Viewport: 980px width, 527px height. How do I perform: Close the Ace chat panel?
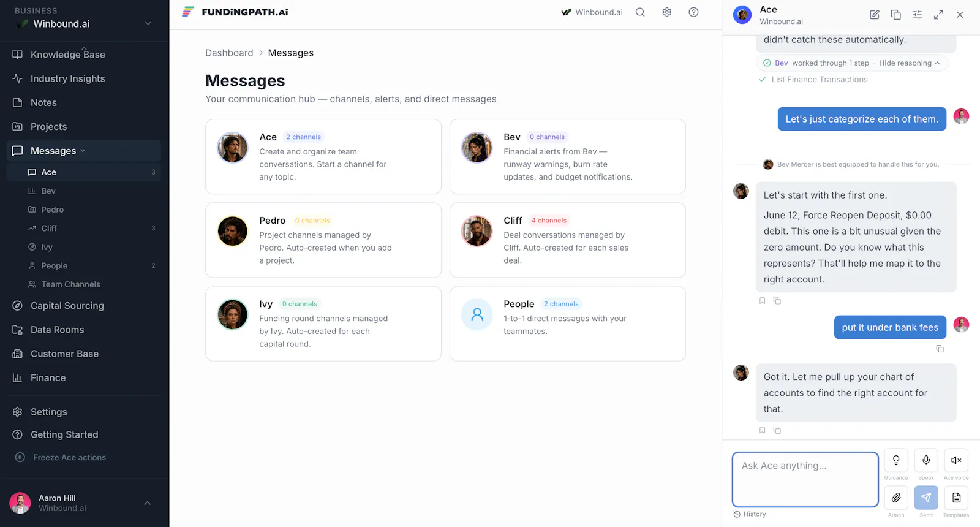pyautogui.click(x=960, y=15)
